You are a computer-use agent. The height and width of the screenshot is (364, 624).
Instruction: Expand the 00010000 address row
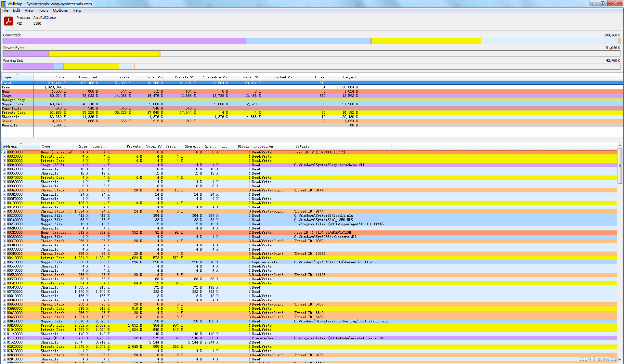(x=5, y=152)
